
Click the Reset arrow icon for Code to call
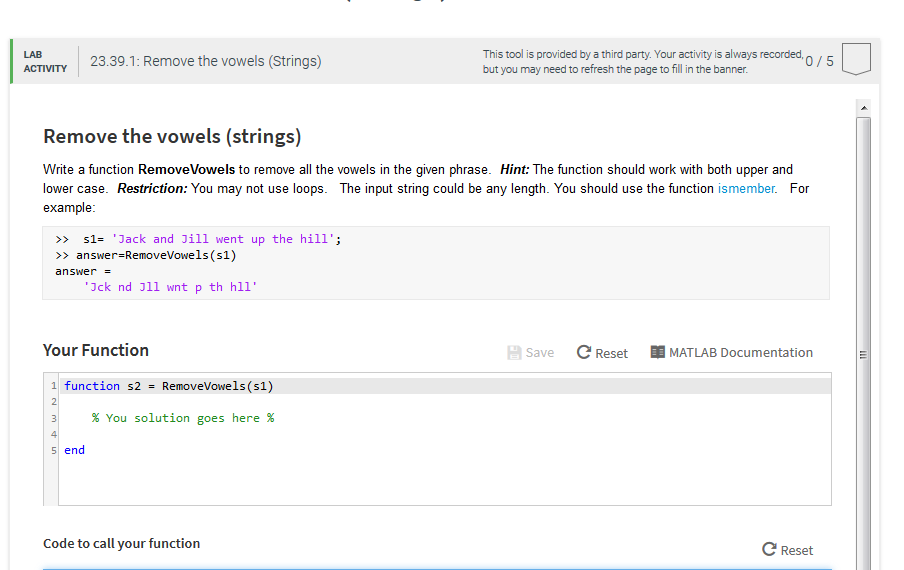(x=769, y=549)
